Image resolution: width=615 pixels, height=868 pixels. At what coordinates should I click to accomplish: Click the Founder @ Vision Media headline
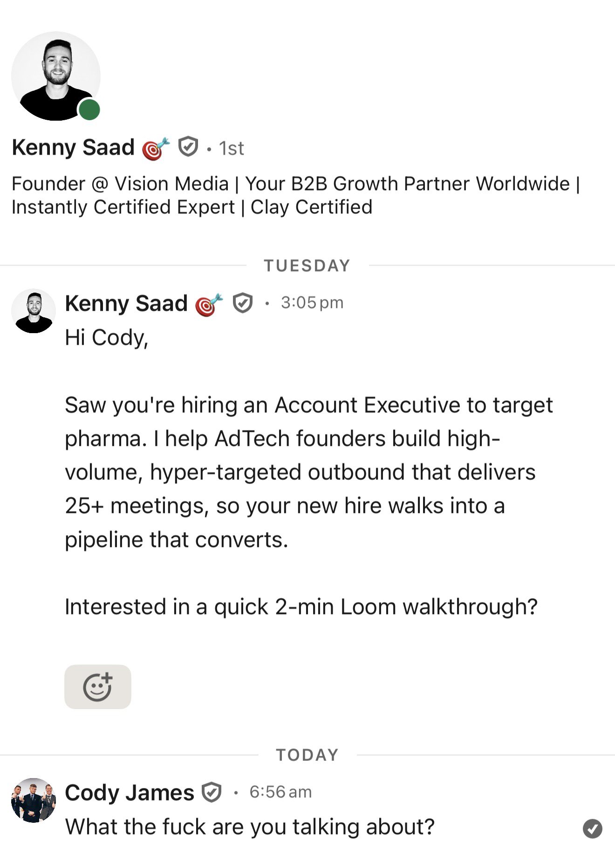(295, 195)
